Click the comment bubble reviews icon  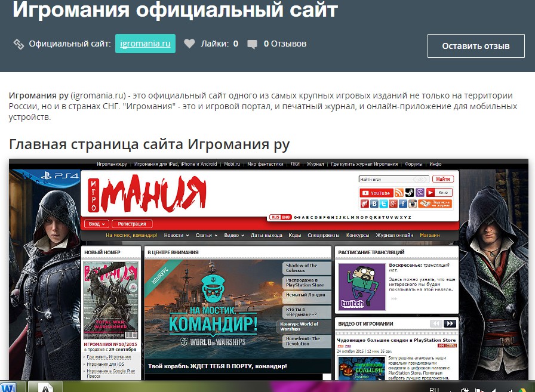click(x=252, y=44)
